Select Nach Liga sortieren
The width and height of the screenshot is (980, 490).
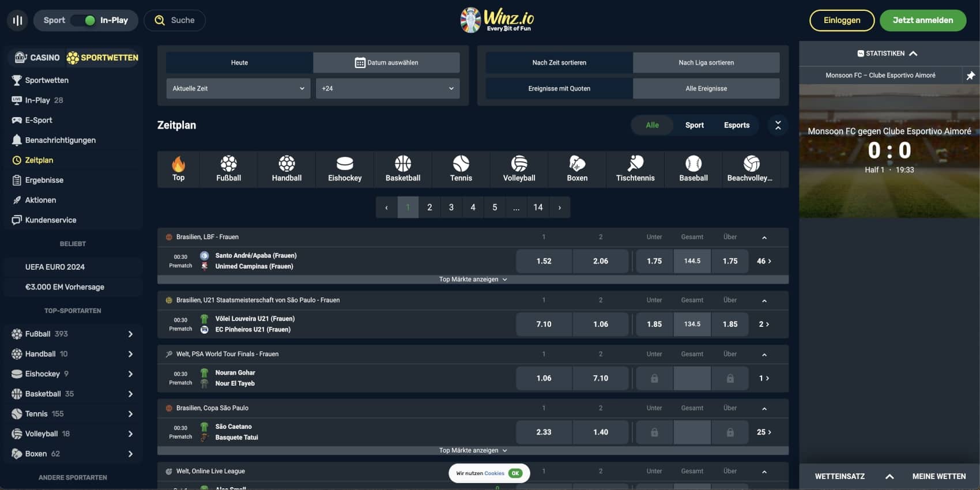706,62
